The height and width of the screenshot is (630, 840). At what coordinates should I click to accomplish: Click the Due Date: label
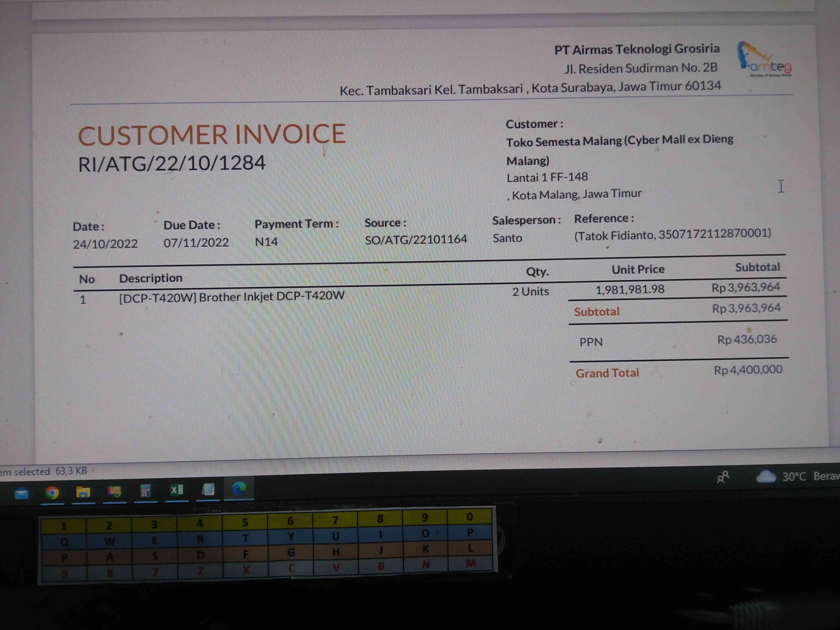[x=192, y=225]
